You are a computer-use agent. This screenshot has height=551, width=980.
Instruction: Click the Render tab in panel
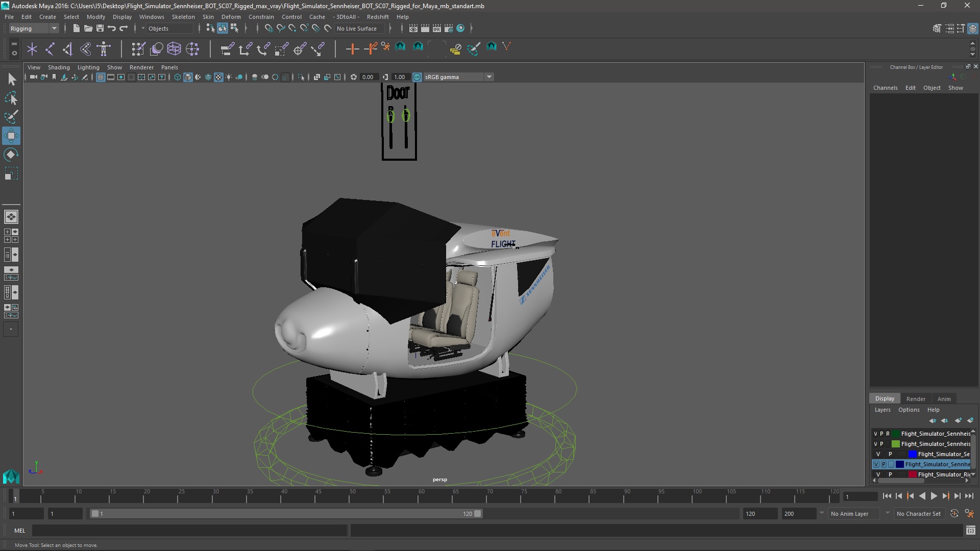tap(916, 398)
